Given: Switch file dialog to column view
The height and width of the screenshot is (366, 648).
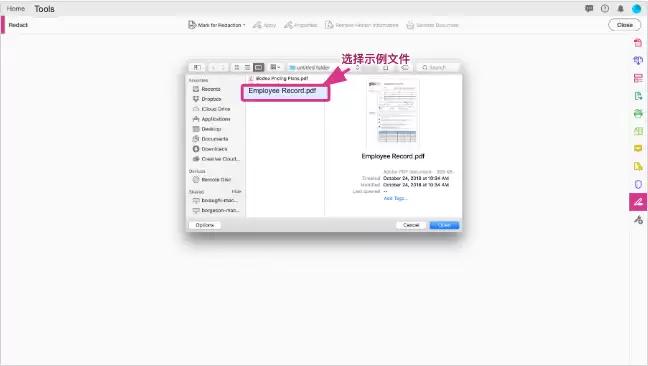Looking at the screenshot, I should (x=259, y=67).
